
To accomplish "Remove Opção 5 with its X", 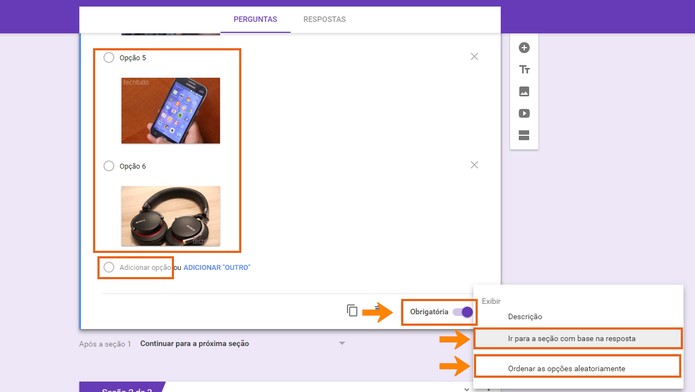I will pos(474,56).
